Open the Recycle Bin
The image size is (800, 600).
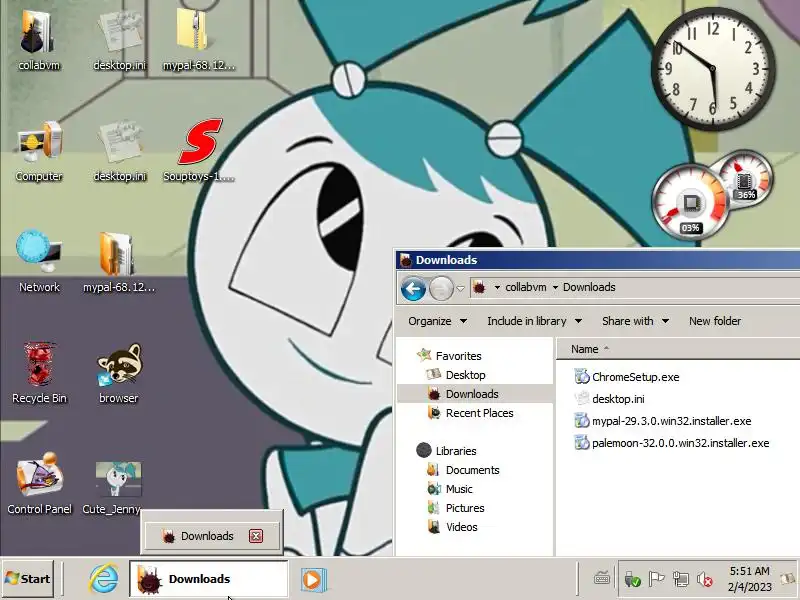[x=39, y=372]
